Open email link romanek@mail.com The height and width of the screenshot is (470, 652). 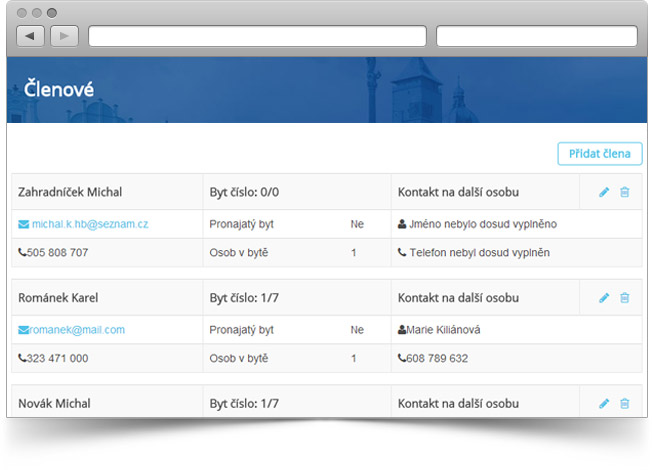[78, 329]
